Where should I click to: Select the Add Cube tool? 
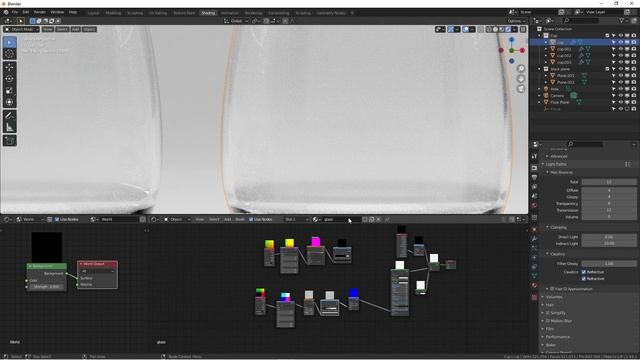click(10, 141)
